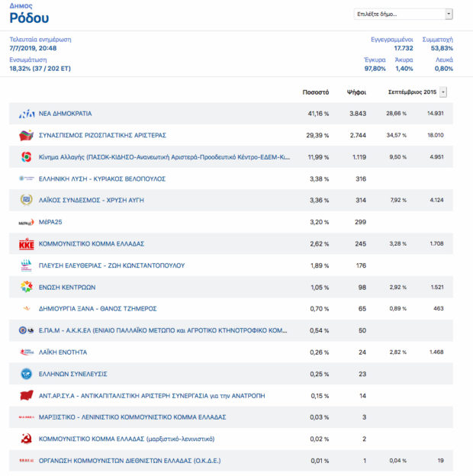
Task: Click the Λευκά 0,80% value
Action: (x=443, y=69)
